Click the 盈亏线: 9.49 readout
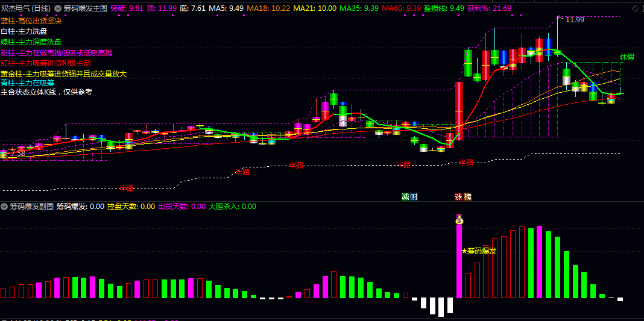 pyautogui.click(x=444, y=8)
